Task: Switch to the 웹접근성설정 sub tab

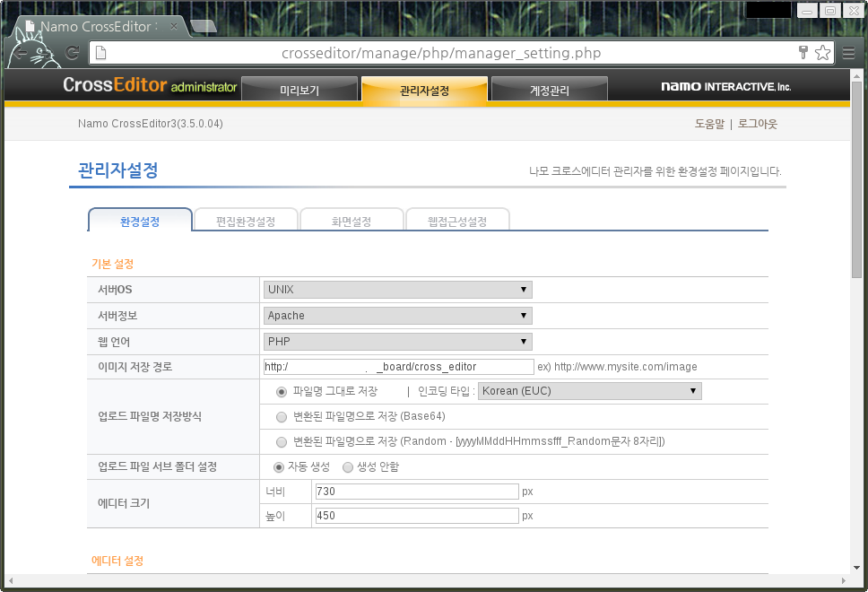Action: (457, 221)
